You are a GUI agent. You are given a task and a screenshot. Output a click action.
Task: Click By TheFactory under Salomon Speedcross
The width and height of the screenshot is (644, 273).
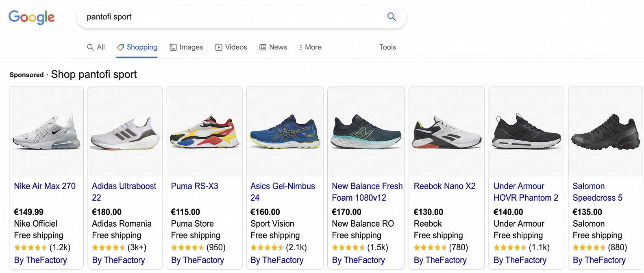[x=599, y=260]
